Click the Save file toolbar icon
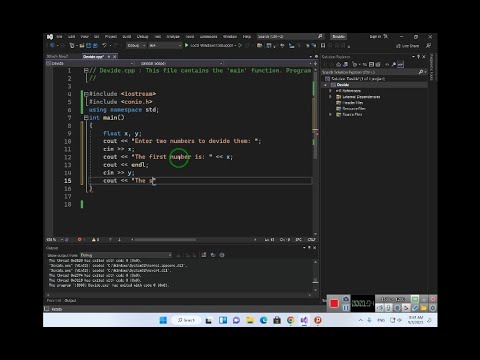The height and width of the screenshot is (360, 480). point(89,45)
